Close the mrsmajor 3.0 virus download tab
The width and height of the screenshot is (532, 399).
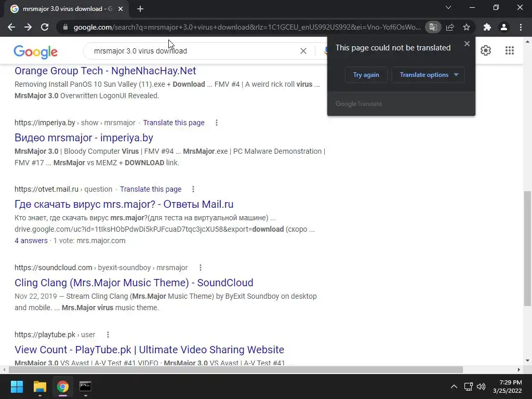(121, 9)
